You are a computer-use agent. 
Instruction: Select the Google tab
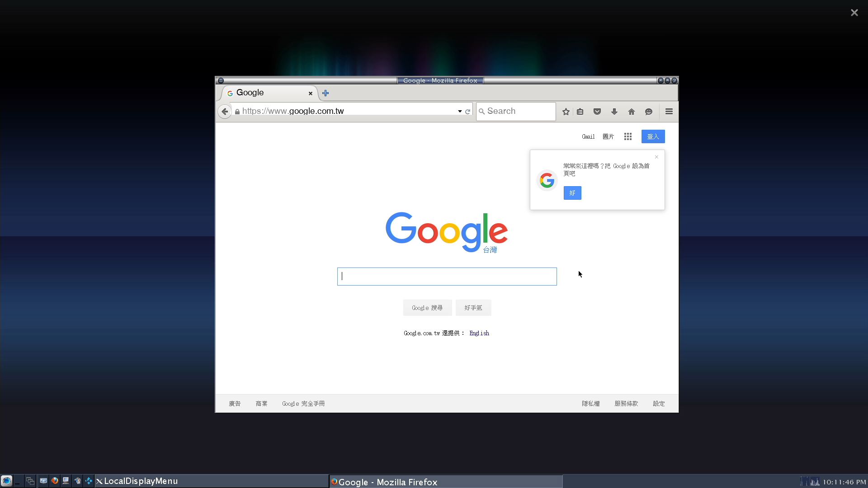269,93
